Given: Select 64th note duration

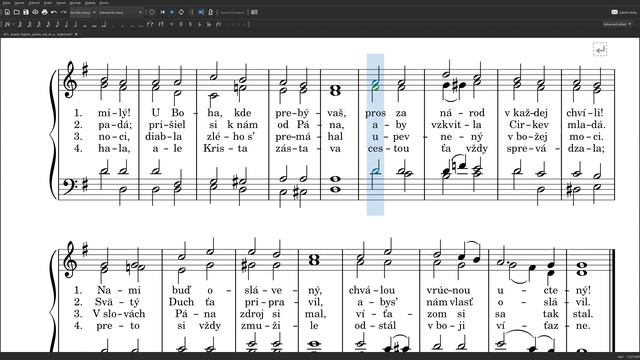Looking at the screenshot, I should tap(29, 24).
